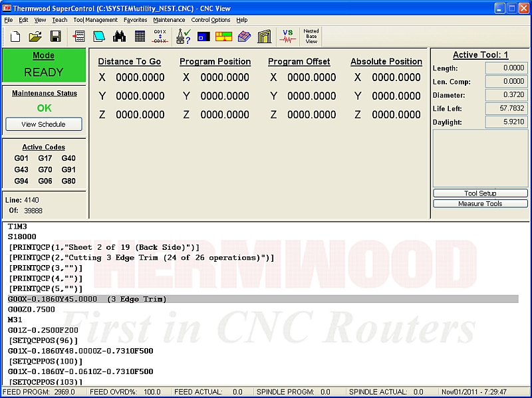This screenshot has width=532, height=398.
Task: Click the tool Diameter value field
Action: [x=506, y=95]
